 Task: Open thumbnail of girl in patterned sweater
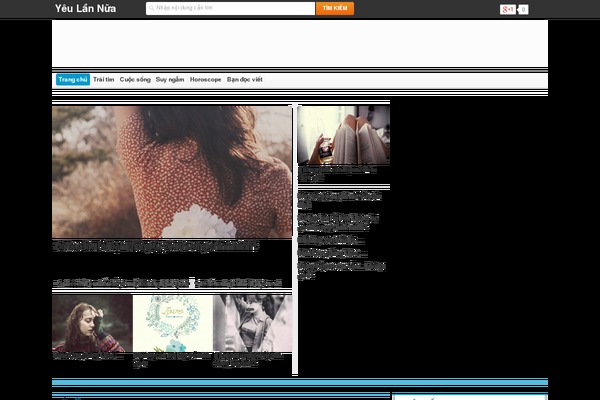click(x=92, y=323)
